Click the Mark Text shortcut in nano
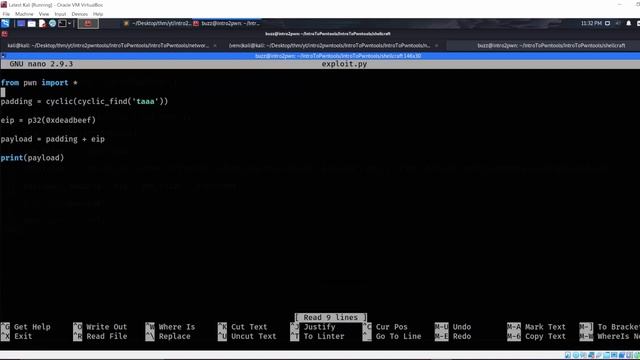Viewport: 640px width, 360px height. tap(537, 327)
